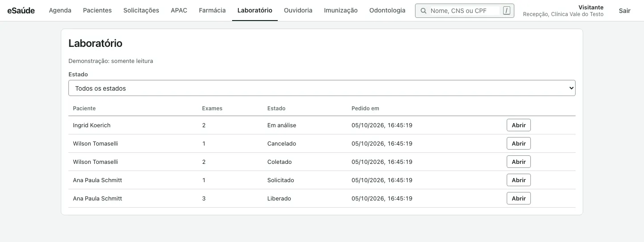
Task: Click Ana Paula Schmitt in Liberado row
Action: point(97,199)
